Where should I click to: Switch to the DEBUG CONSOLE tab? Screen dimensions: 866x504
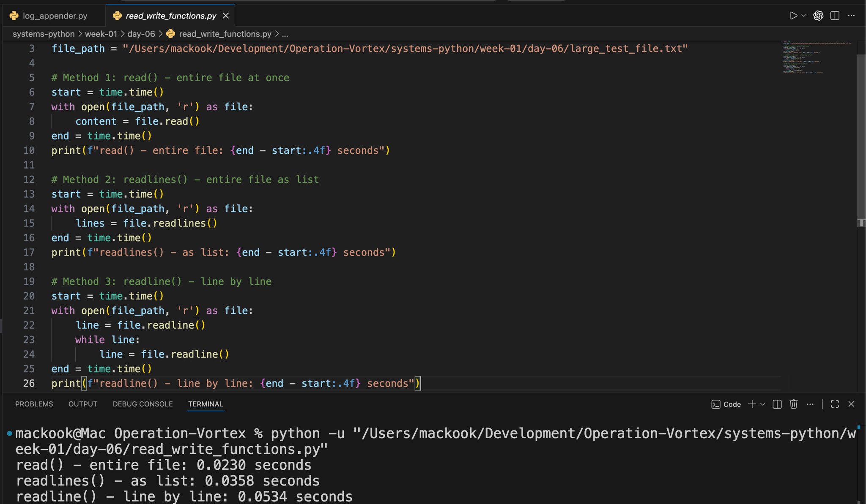click(143, 404)
